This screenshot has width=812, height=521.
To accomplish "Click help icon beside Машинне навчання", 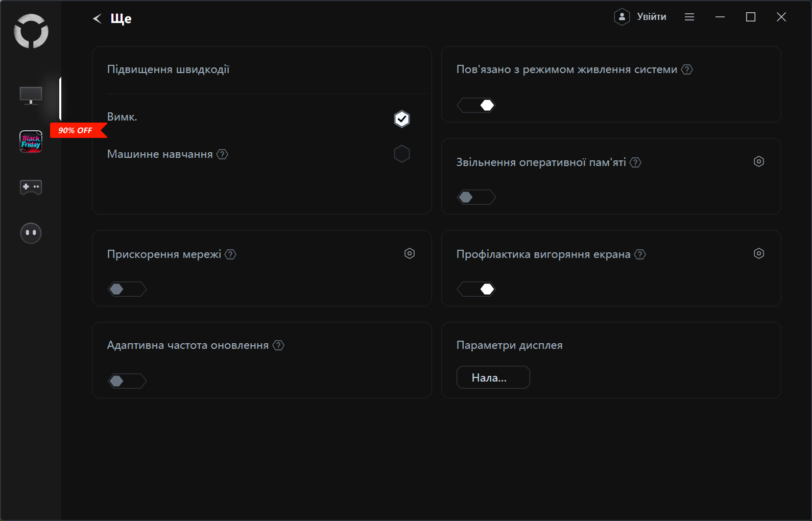I will pos(222,154).
